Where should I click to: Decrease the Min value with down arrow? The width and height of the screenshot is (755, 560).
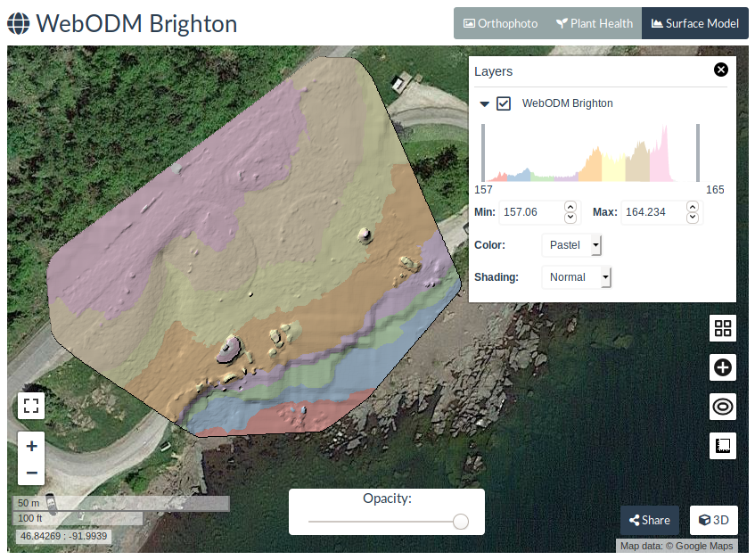(x=570, y=218)
